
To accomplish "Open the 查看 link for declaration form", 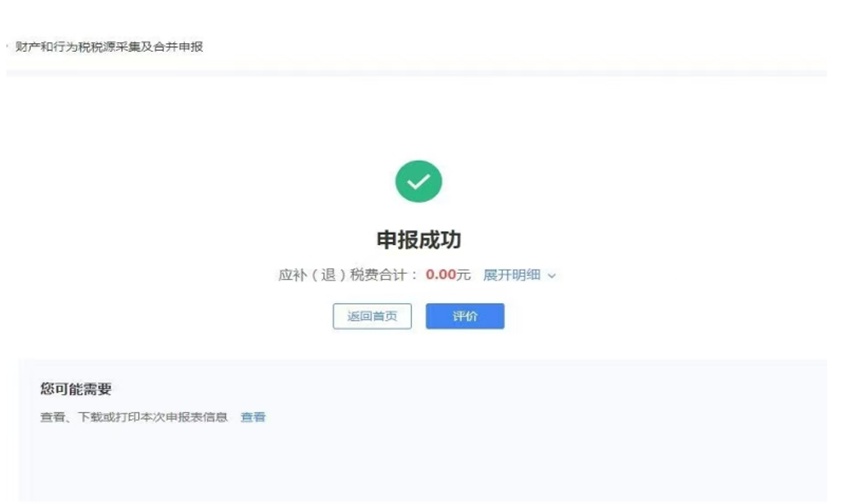I will click(x=253, y=417).
